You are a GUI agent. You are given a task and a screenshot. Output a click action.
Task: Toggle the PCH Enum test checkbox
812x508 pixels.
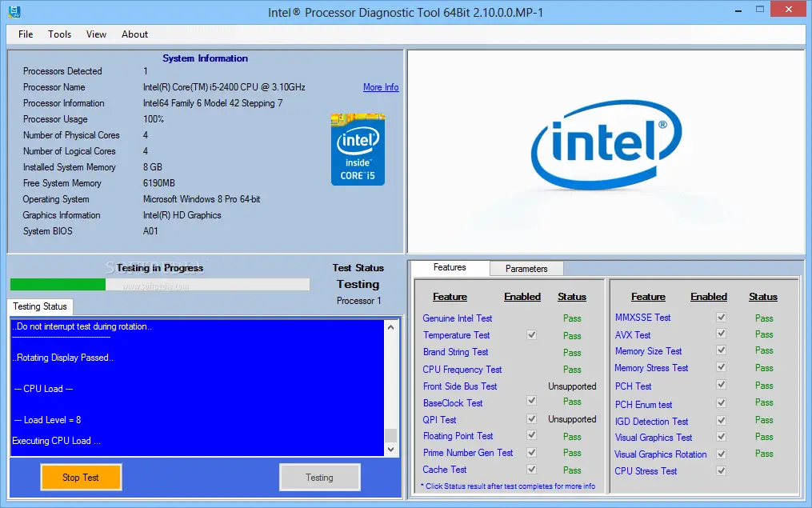click(721, 403)
